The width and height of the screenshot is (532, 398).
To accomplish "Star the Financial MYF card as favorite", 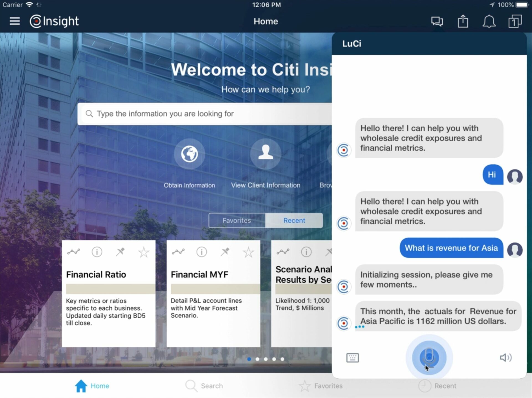I will 248,252.
